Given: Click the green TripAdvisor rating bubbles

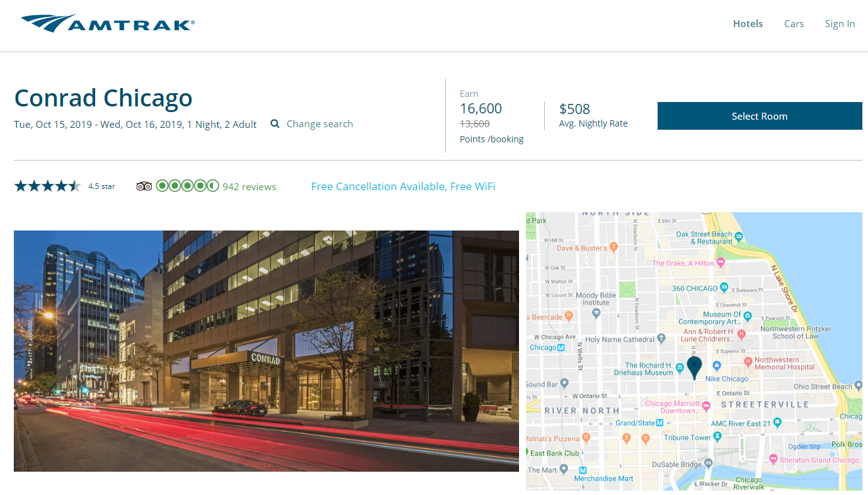Looking at the screenshot, I should click(187, 186).
